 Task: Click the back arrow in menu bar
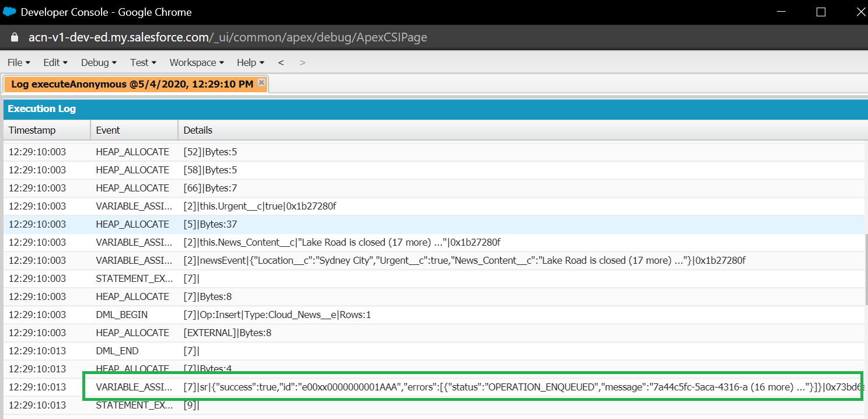[x=281, y=62]
